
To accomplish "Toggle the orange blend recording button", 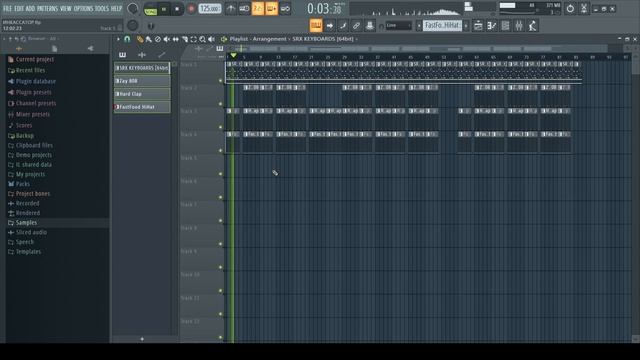I will [x=271, y=9].
